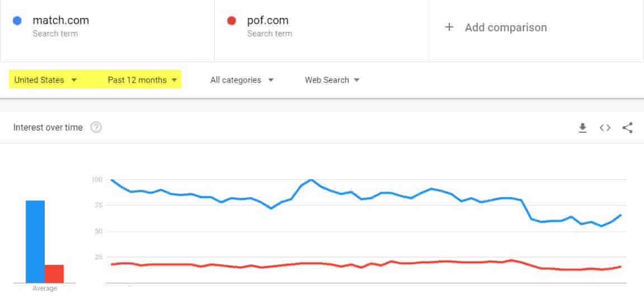Viewport: 644px width, 303px height.
Task: Click the red dot next to pof.com
Action: click(232, 21)
